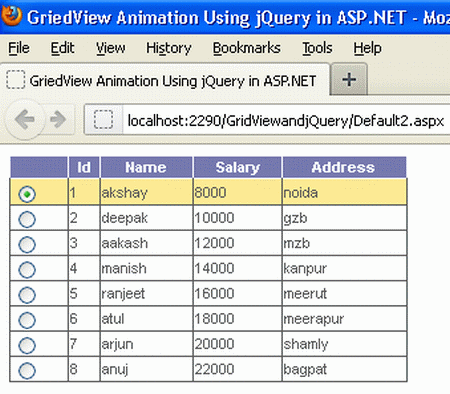
Task: Select the GriedView Animation browser tab
Action: 165,80
